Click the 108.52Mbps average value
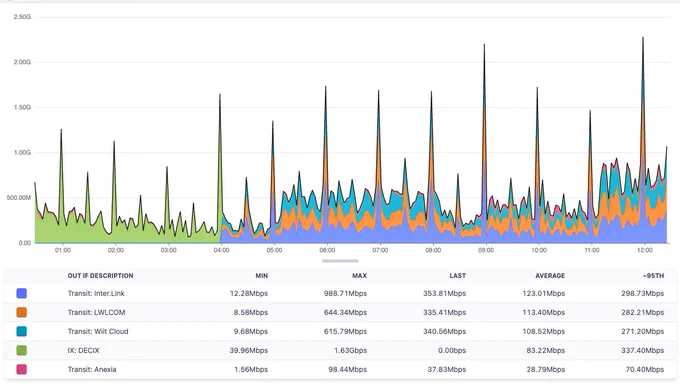Screen dimensions: 680x392 coord(543,332)
